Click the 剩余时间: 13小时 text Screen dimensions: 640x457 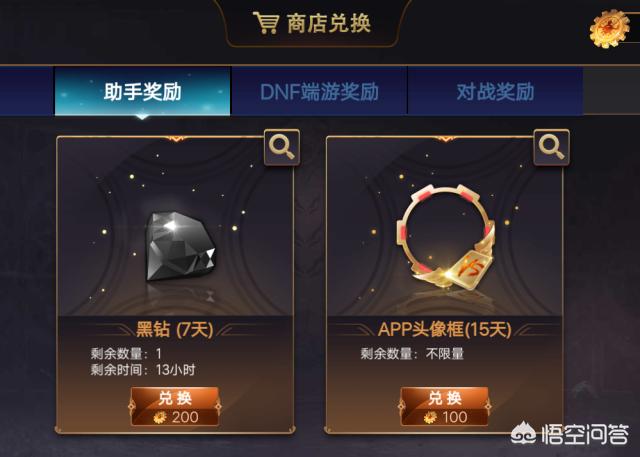143,370
